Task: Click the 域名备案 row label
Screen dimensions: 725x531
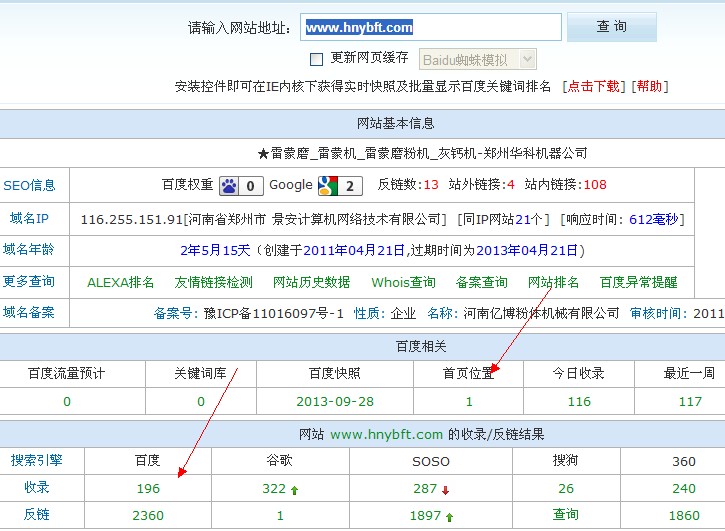Action: point(29,313)
